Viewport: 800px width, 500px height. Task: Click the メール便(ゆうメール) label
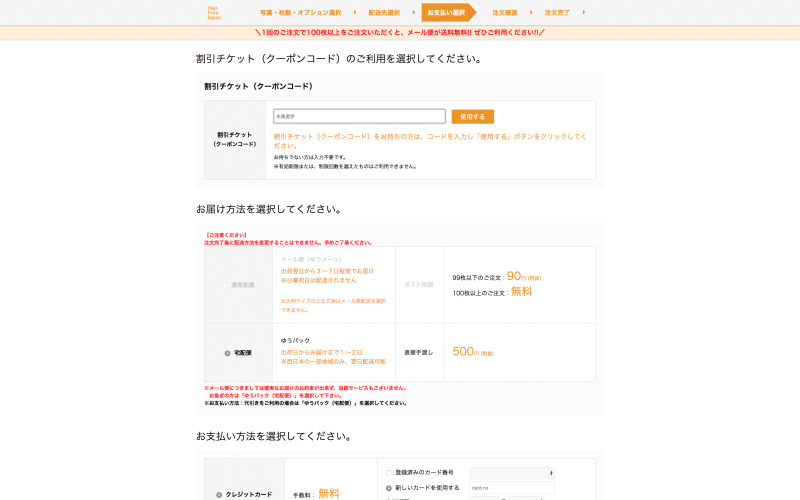pos(311,260)
